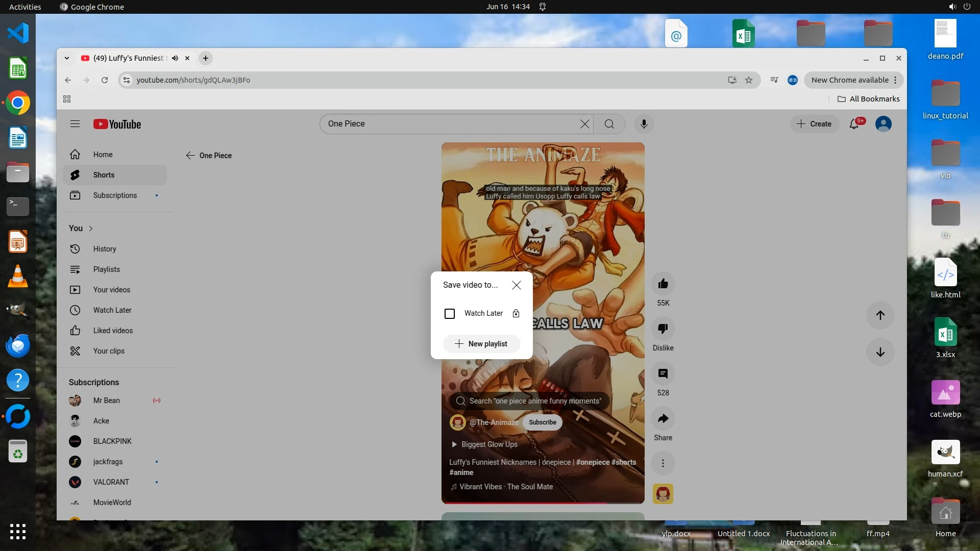
Task: Click the New playlist button
Action: (x=481, y=344)
